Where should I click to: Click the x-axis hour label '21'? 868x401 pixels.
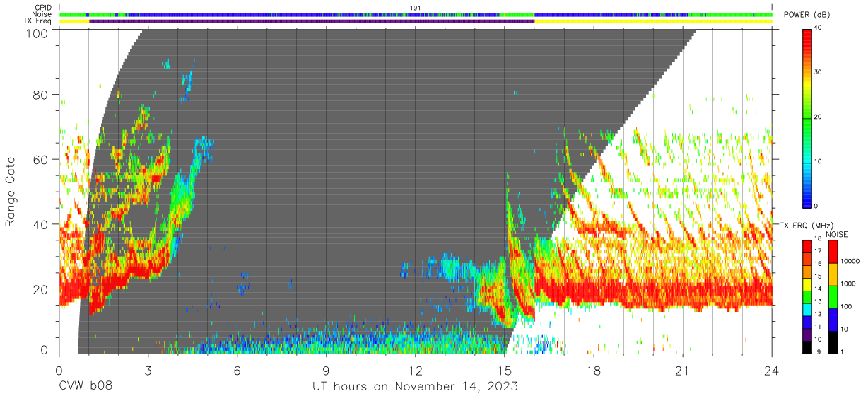click(683, 370)
